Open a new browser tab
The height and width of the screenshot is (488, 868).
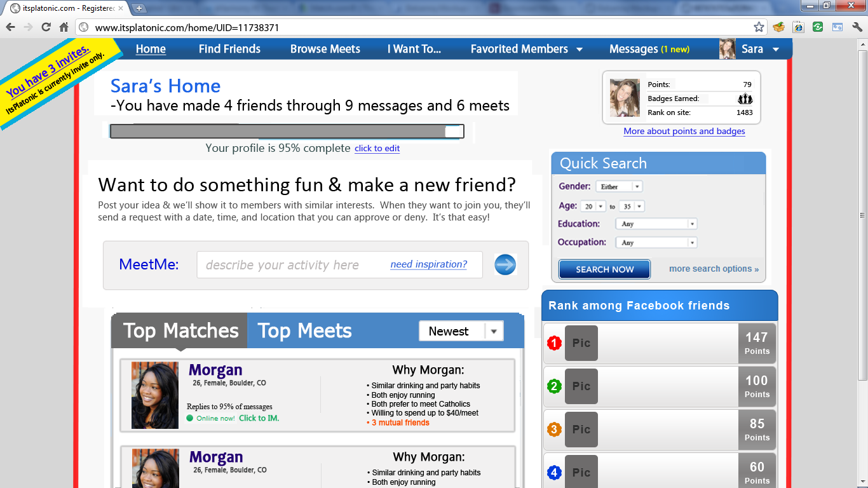[x=139, y=8]
